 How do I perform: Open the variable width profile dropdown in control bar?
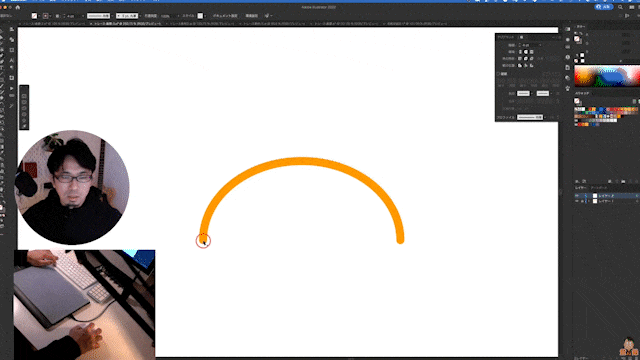coord(99,16)
